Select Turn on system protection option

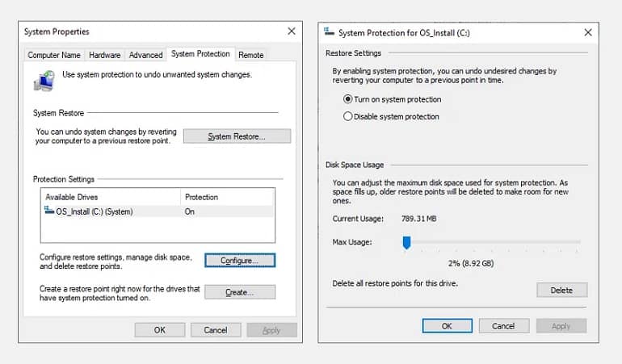pyautogui.click(x=348, y=99)
